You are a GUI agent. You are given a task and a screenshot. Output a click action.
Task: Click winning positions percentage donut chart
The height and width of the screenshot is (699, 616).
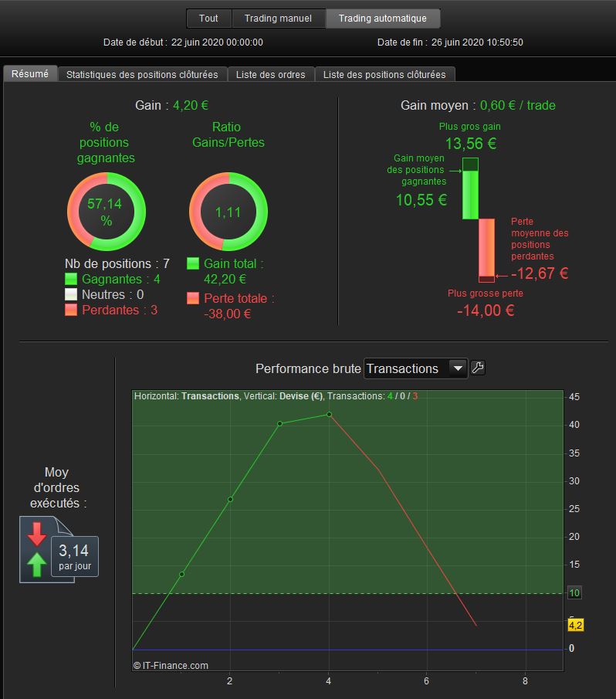pyautogui.click(x=107, y=212)
